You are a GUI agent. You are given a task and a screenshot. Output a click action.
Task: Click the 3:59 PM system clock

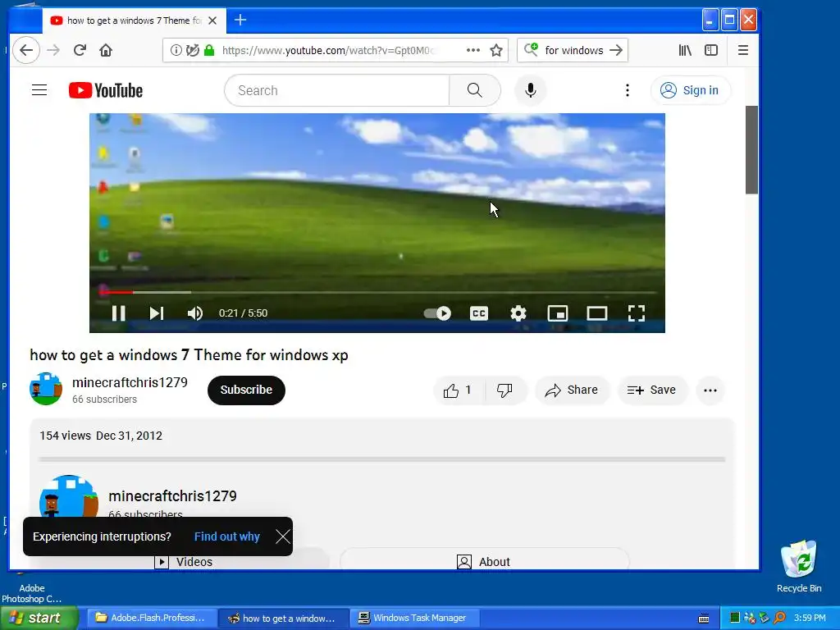point(810,618)
